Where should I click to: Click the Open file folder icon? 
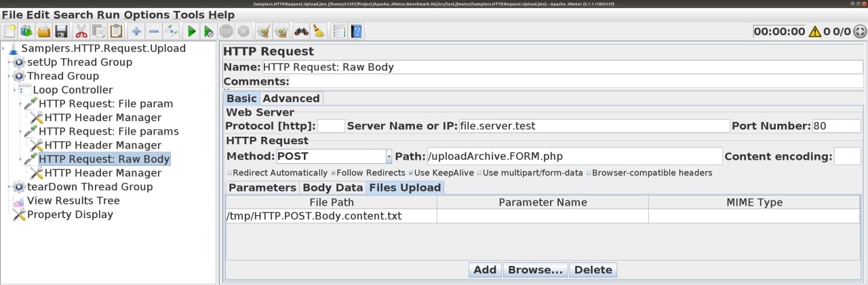coord(44,31)
